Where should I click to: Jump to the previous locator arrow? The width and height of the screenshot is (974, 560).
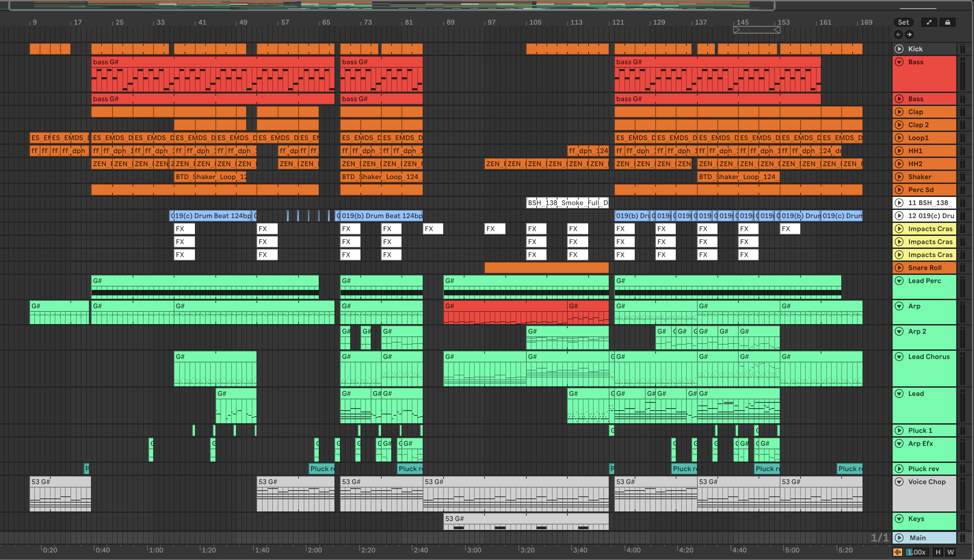898,35
